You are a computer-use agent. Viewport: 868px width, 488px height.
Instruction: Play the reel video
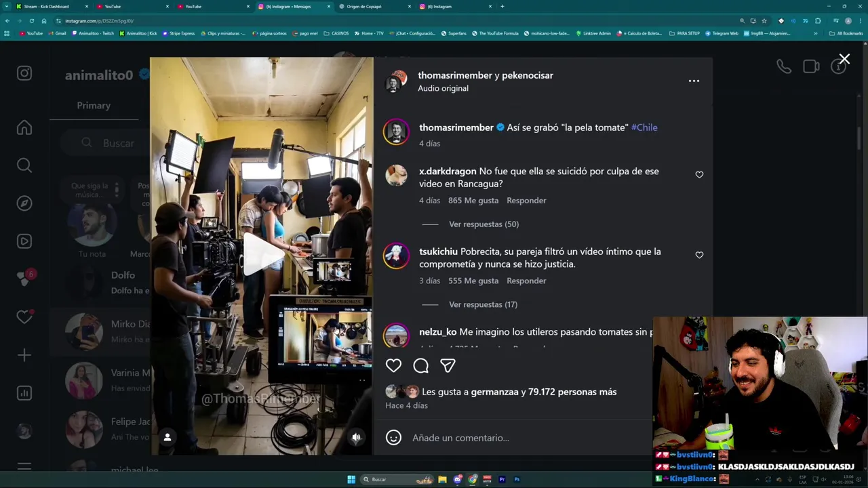262,256
